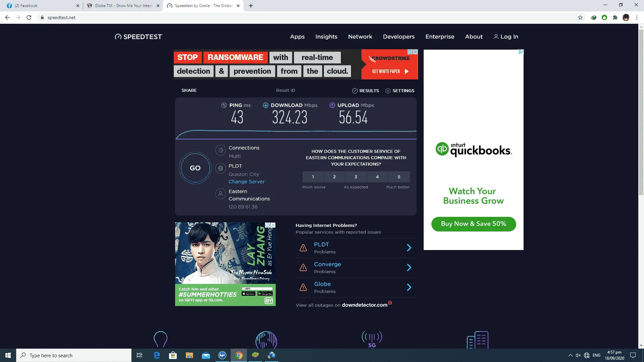
Task: Click the Connections multi icon
Action: click(x=220, y=150)
